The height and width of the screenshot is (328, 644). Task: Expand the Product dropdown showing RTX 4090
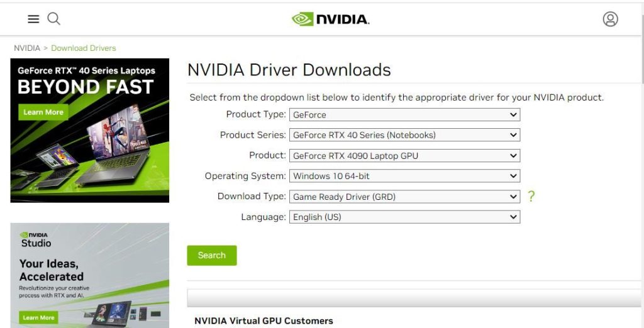point(404,156)
